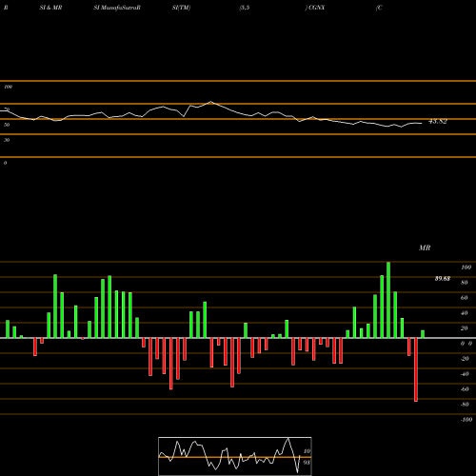The image size is (476, 476).
Task: Click the MR axis label -20
Action: (x=465, y=359)
